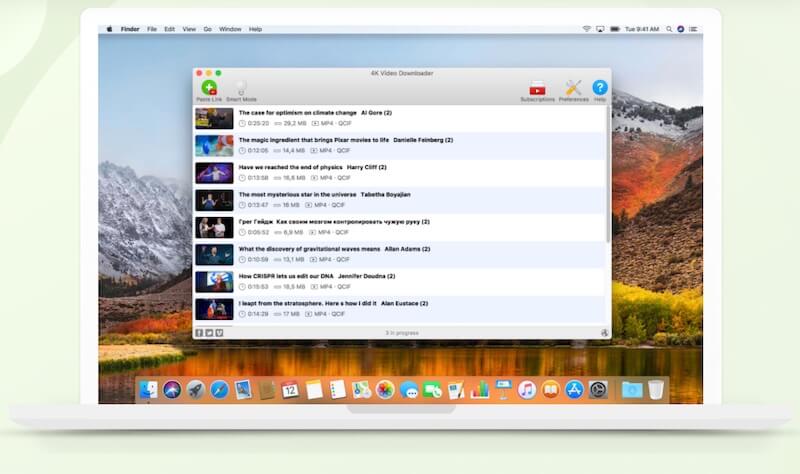800x474 pixels.
Task: Open Numbers chart icon in Dock
Action: (x=480, y=390)
